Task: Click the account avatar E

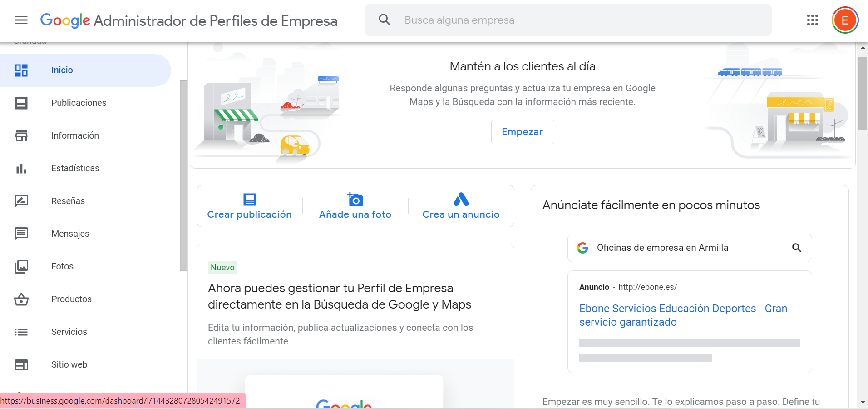Action: (x=844, y=20)
